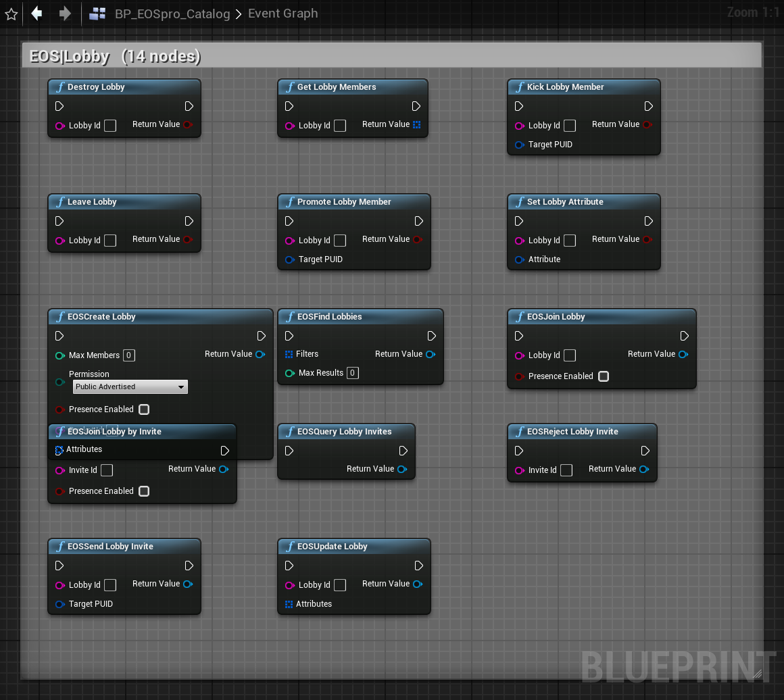Click Get Lobby Members input execution pin
The image size is (784, 700).
[x=289, y=106]
